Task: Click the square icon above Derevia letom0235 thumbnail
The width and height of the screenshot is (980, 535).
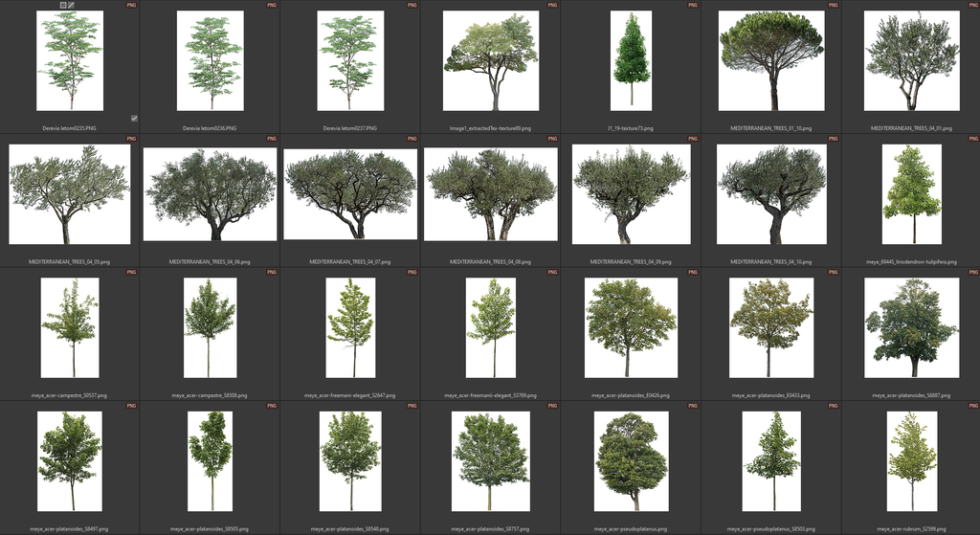Action: [63, 5]
